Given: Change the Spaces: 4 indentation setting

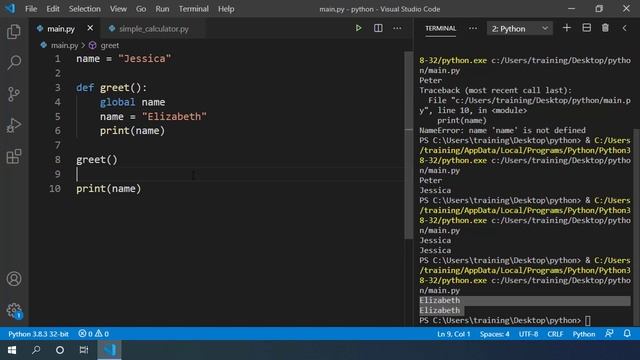Looking at the screenshot, I should 494,334.
